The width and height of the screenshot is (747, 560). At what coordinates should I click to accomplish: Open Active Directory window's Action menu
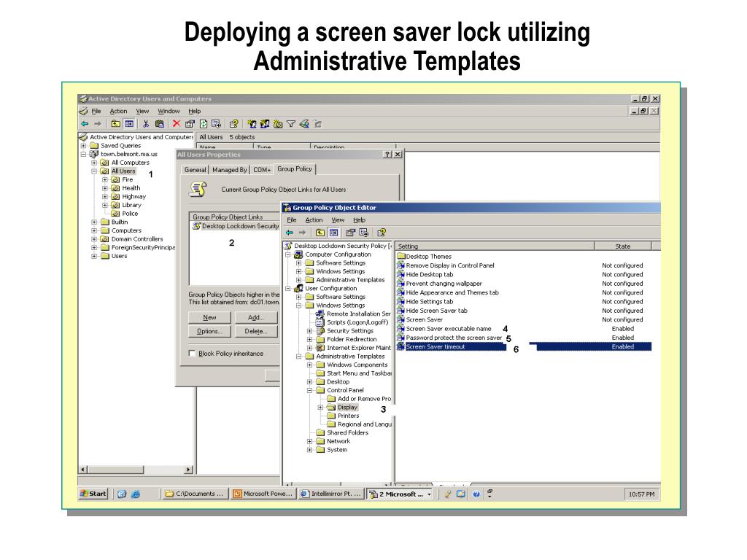[118, 111]
